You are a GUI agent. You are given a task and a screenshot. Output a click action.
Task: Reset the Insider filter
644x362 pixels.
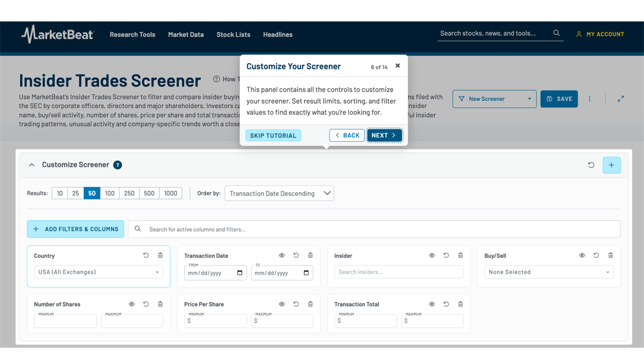coord(447,256)
